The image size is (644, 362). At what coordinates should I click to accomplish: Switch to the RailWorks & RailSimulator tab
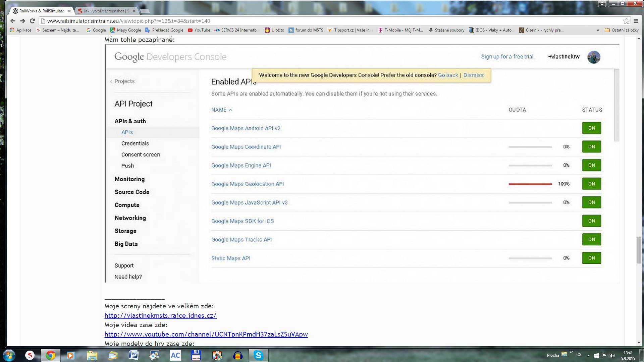[42, 11]
